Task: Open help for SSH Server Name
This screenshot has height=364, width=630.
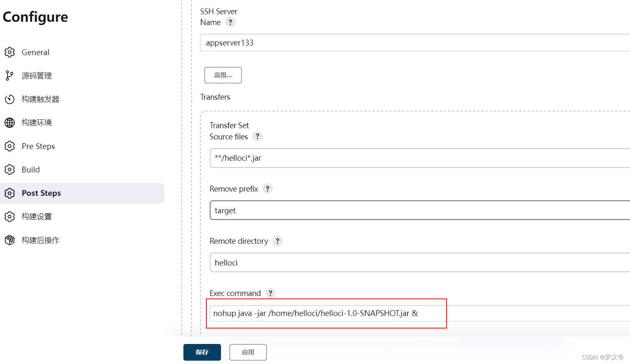Action: (x=230, y=22)
